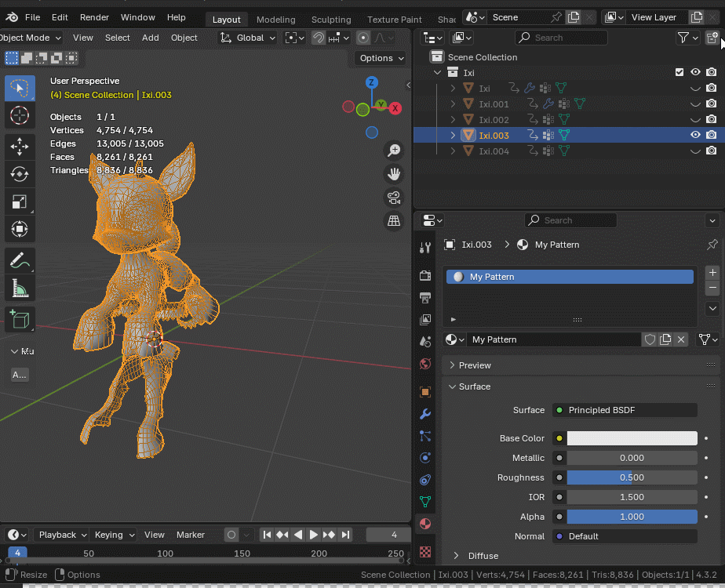Viewport: 725px width, 588px height.
Task: Toggle camera view icon
Action: click(394, 198)
